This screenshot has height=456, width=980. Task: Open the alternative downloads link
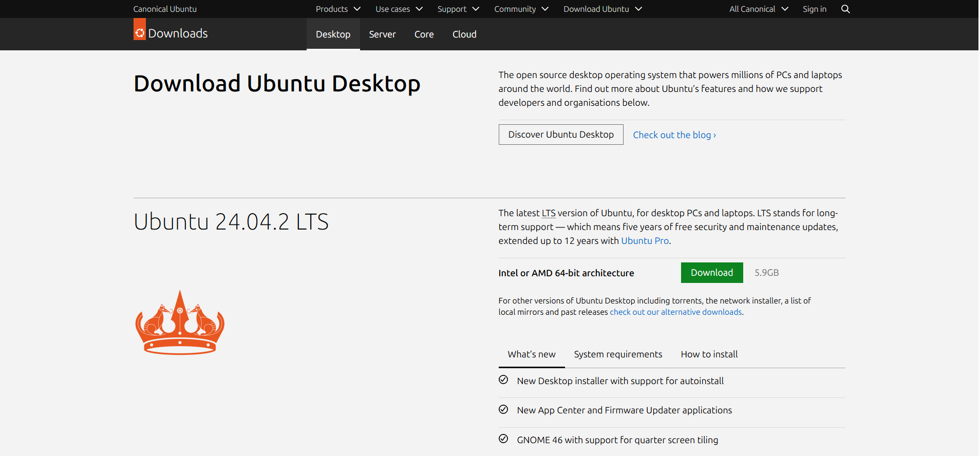676,312
